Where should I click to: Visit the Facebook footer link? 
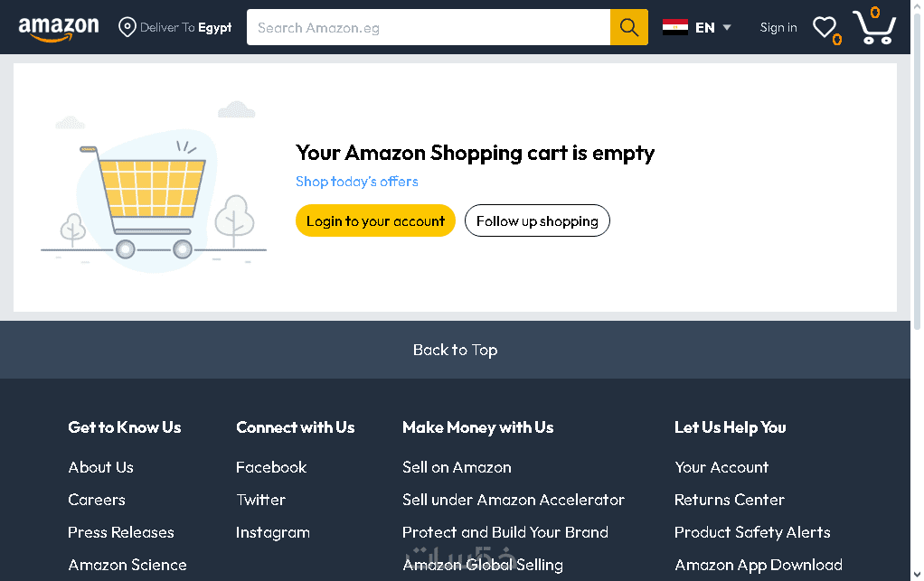click(x=271, y=467)
